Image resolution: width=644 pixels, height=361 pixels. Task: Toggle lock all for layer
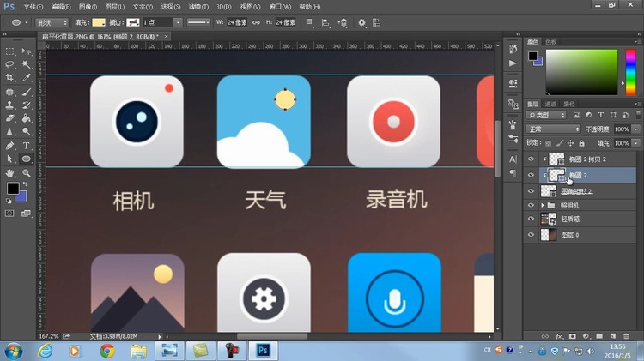tap(581, 143)
